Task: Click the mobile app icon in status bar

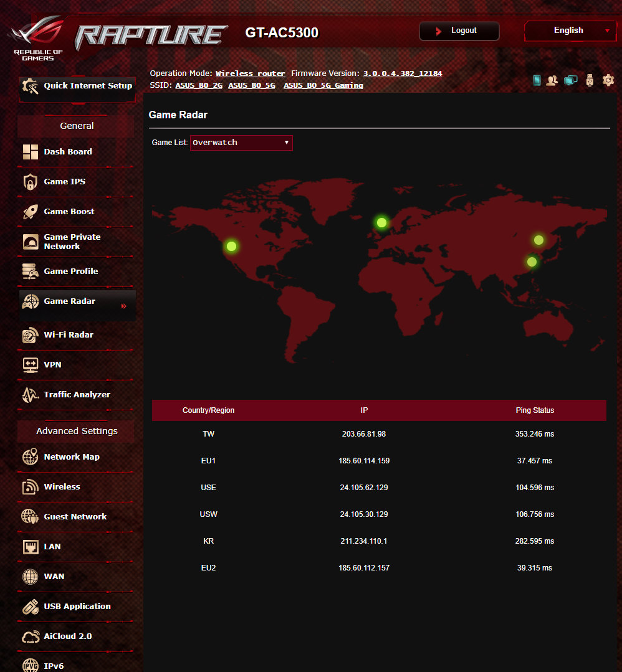Action: tap(537, 80)
